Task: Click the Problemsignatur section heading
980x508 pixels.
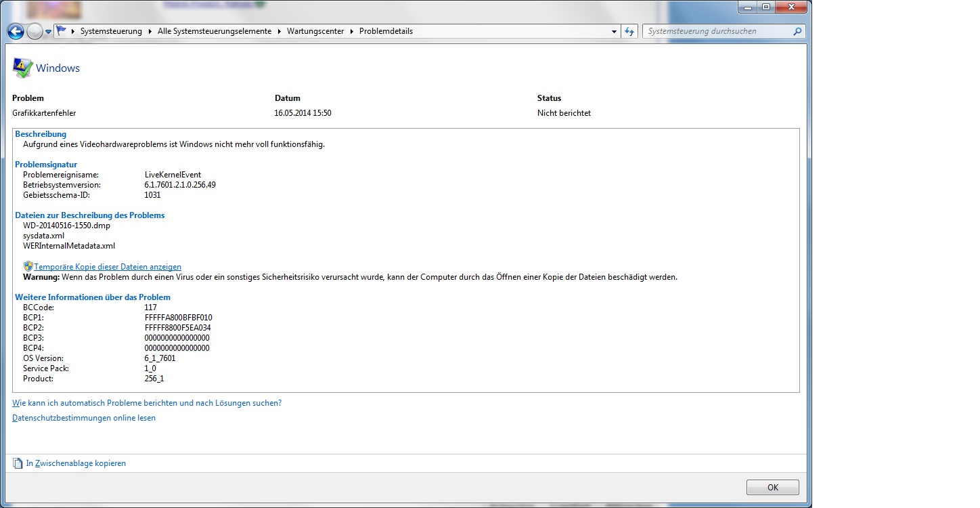Action: pos(46,165)
